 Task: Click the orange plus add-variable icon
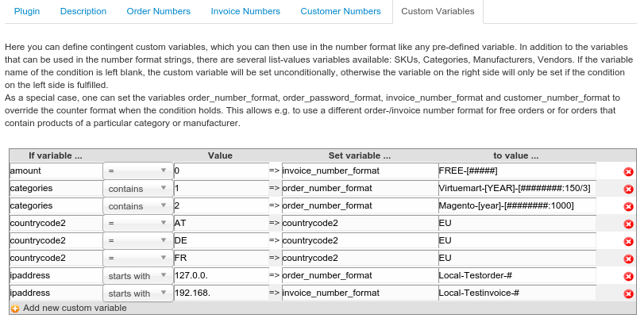(15, 309)
